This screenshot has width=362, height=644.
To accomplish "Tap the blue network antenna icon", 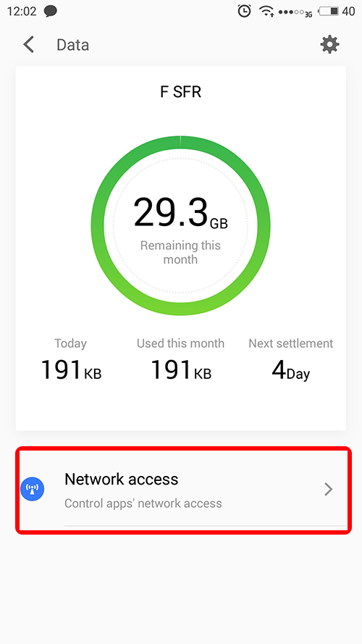I will [33, 489].
